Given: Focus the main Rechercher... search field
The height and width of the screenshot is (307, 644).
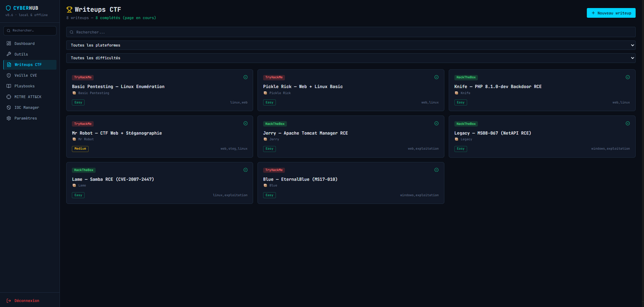Looking at the screenshot, I should [351, 32].
